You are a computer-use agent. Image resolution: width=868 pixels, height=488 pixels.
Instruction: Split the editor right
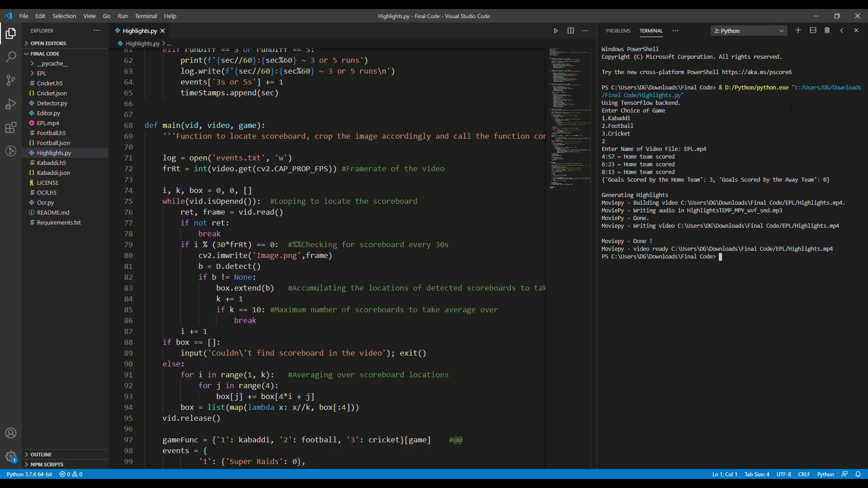point(571,31)
